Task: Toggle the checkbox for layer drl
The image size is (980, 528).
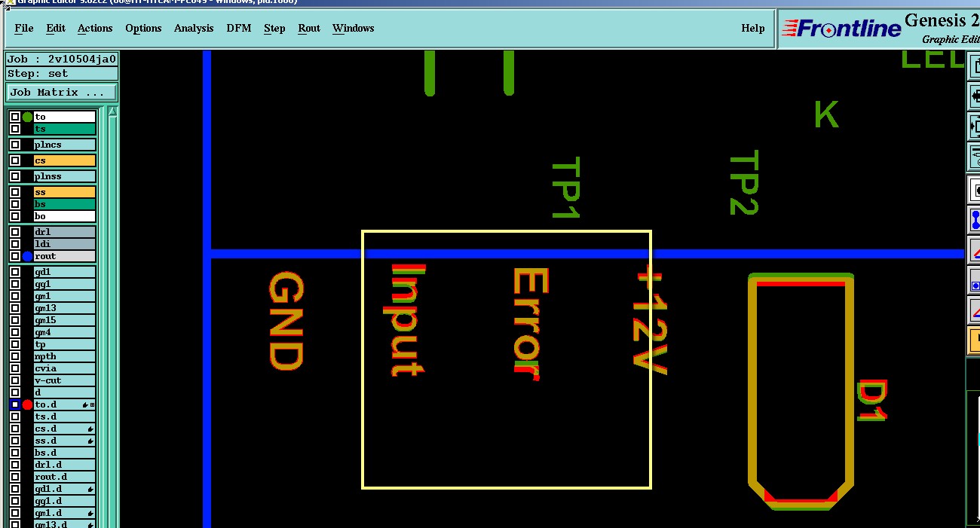Action: 15,232
